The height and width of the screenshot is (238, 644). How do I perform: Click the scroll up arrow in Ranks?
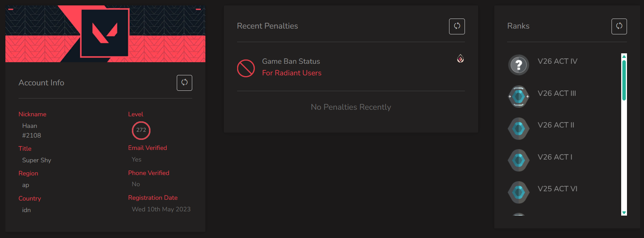click(x=624, y=56)
